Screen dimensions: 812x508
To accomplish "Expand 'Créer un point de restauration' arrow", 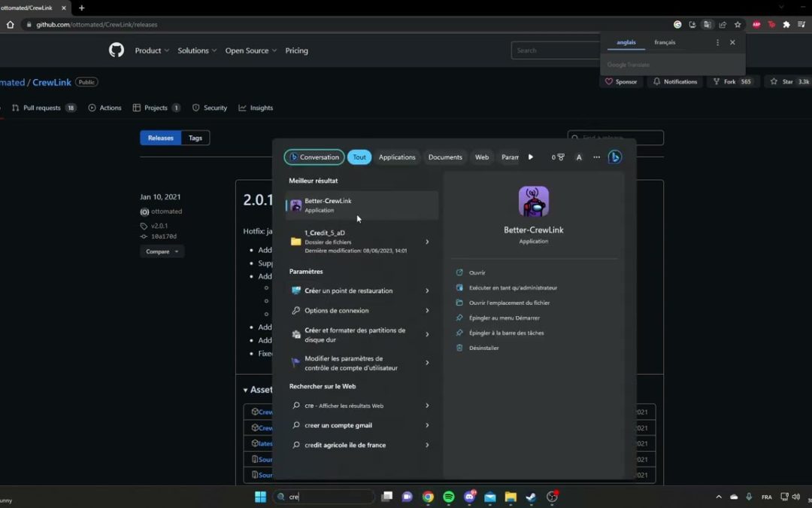I will [x=427, y=291].
